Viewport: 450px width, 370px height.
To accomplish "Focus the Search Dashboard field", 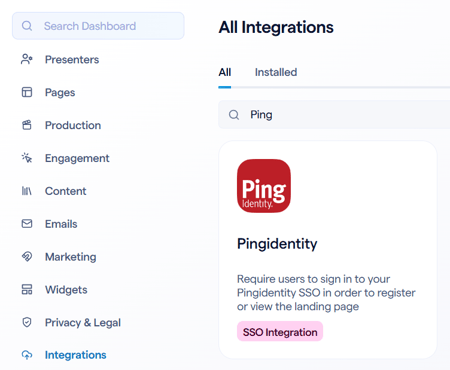I will [98, 26].
